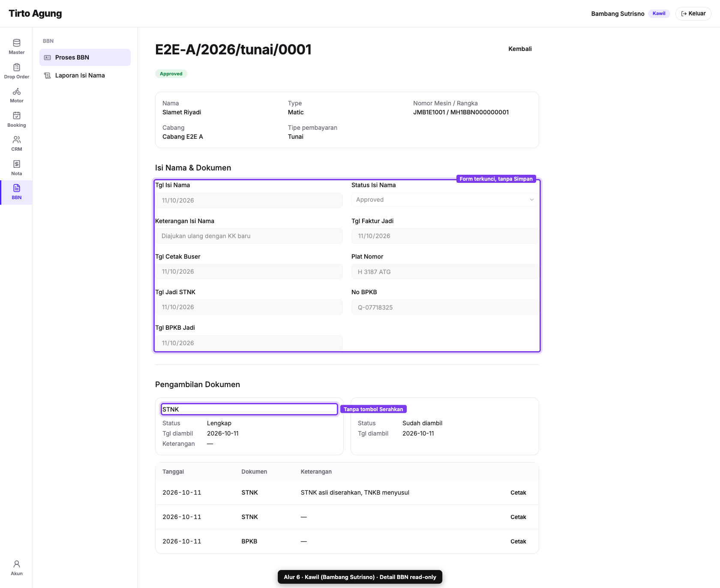
Task: Click the Proses BBN card icon
Action: [48, 57]
